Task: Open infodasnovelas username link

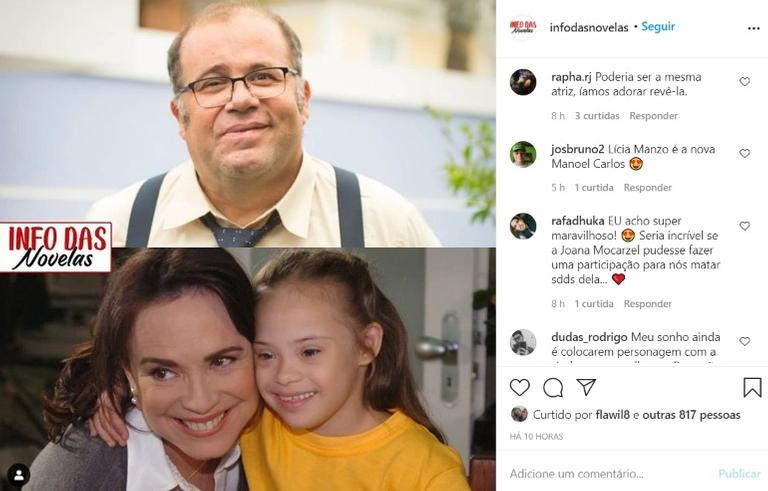Action: click(589, 27)
